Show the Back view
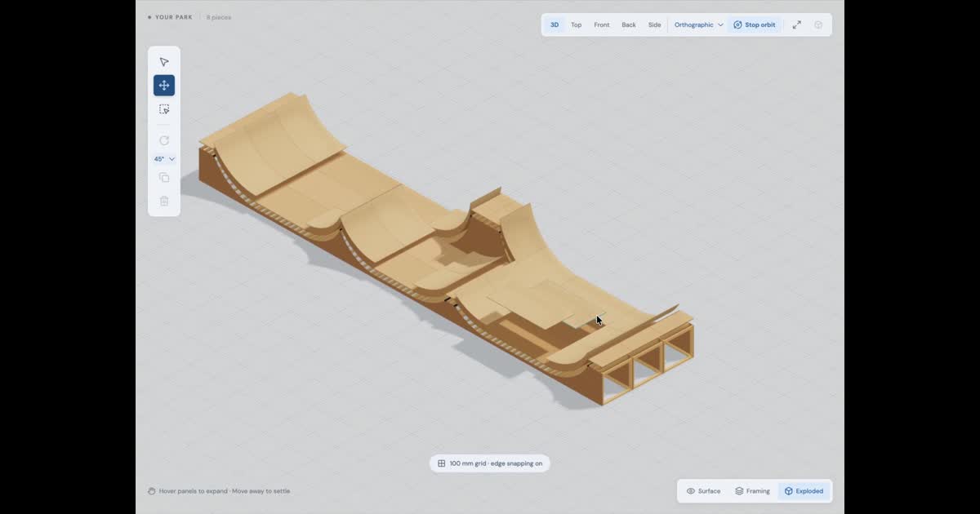The height and width of the screenshot is (514, 980). (x=629, y=25)
